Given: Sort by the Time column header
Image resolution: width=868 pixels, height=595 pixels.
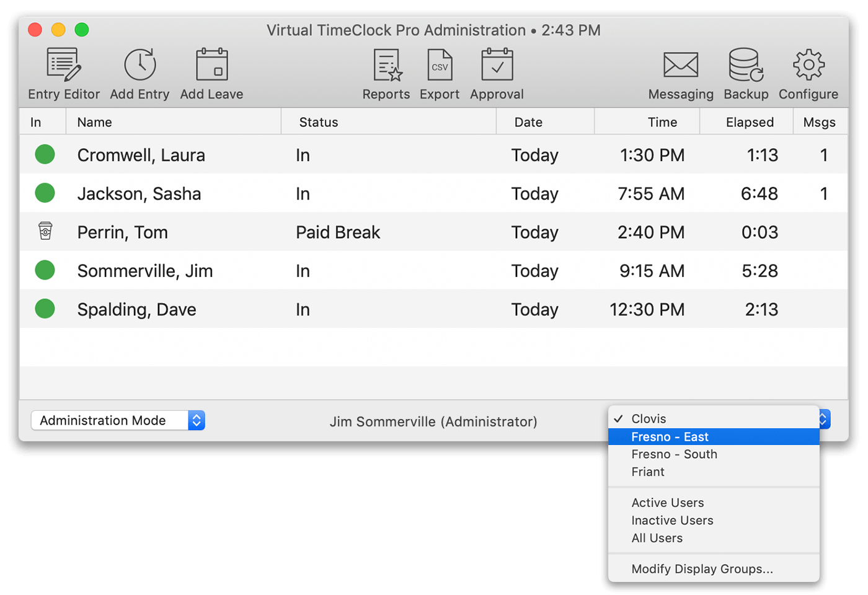Looking at the screenshot, I should click(x=647, y=122).
